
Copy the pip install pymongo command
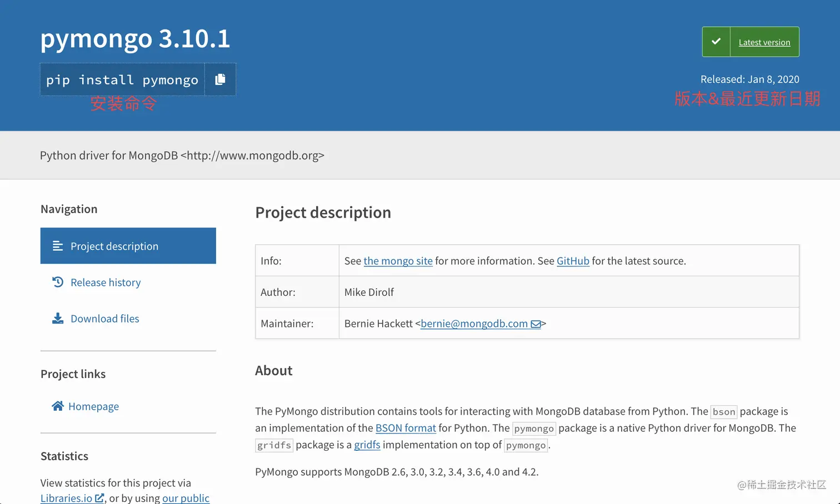point(220,79)
